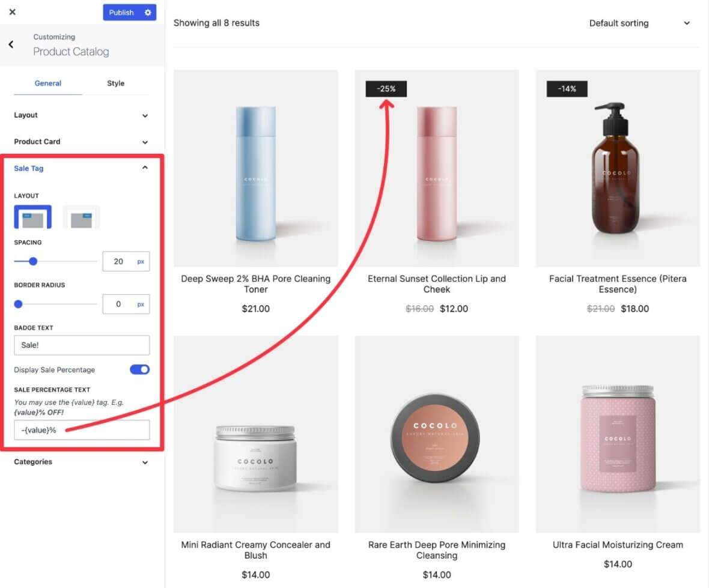Click the -14% sale badge
This screenshot has width=709, height=588.
[x=567, y=89]
